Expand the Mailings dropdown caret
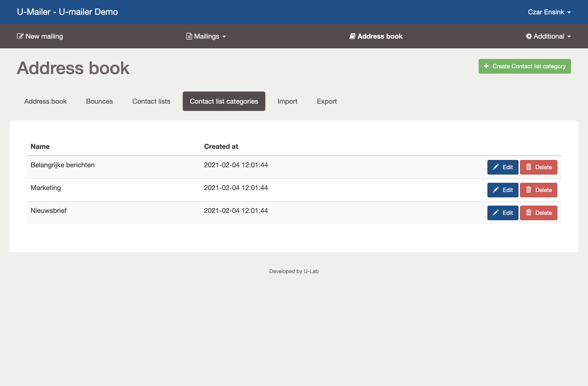The image size is (588, 386). 224,37
